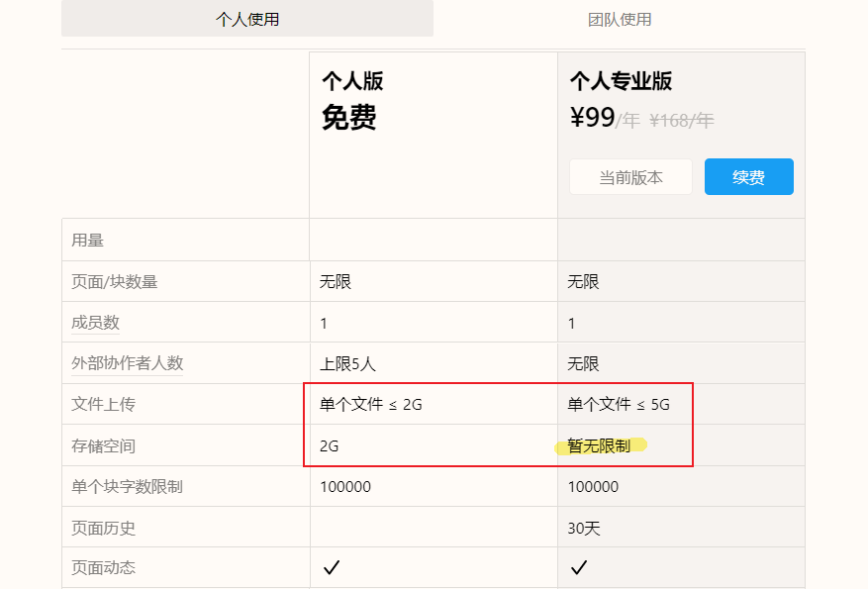Click the 个人版 plan heading

point(352,81)
